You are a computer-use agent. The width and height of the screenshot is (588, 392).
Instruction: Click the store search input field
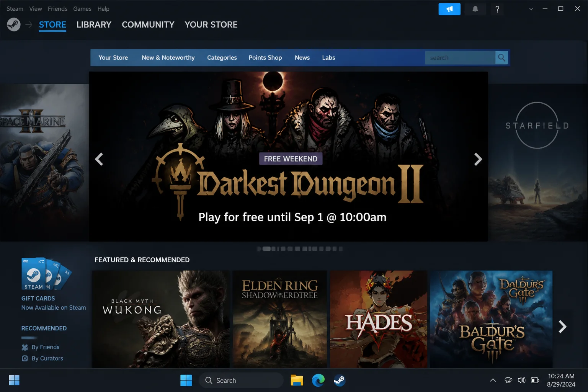click(x=460, y=58)
